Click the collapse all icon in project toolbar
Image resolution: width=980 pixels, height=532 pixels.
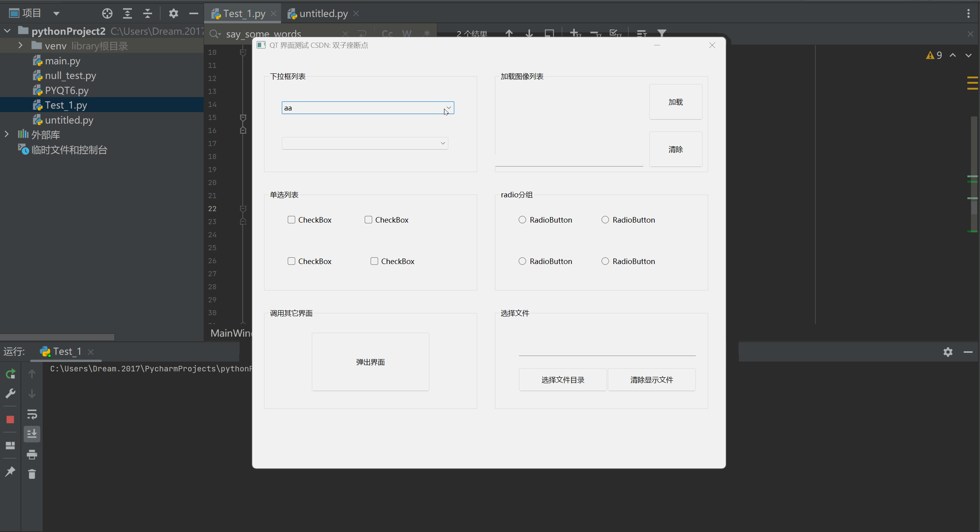(x=147, y=14)
